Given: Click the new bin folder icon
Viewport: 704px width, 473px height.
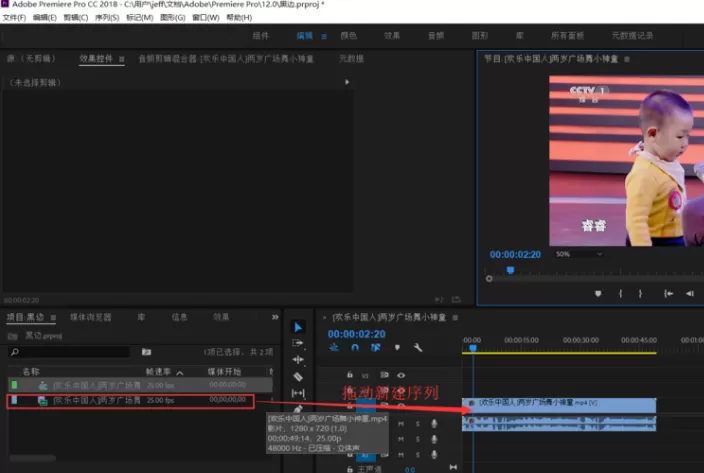Looking at the screenshot, I should pyautogui.click(x=146, y=352).
